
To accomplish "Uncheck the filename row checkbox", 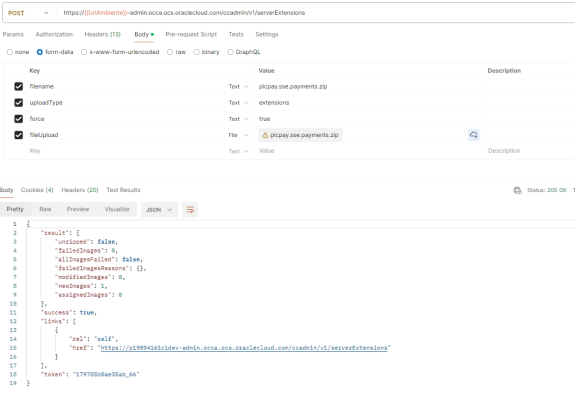I will click(18, 86).
